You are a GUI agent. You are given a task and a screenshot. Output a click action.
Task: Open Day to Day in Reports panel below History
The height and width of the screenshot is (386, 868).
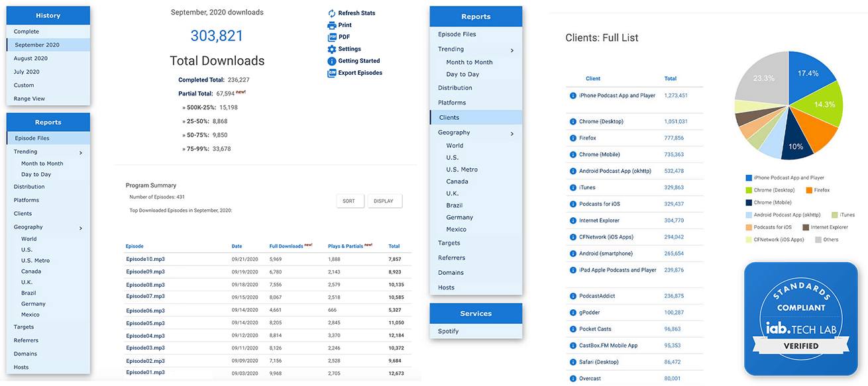(x=36, y=175)
